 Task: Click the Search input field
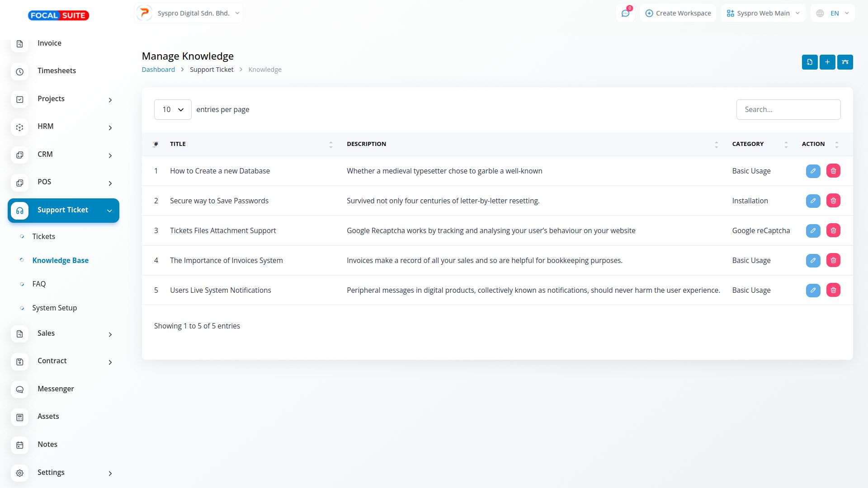[x=788, y=109]
